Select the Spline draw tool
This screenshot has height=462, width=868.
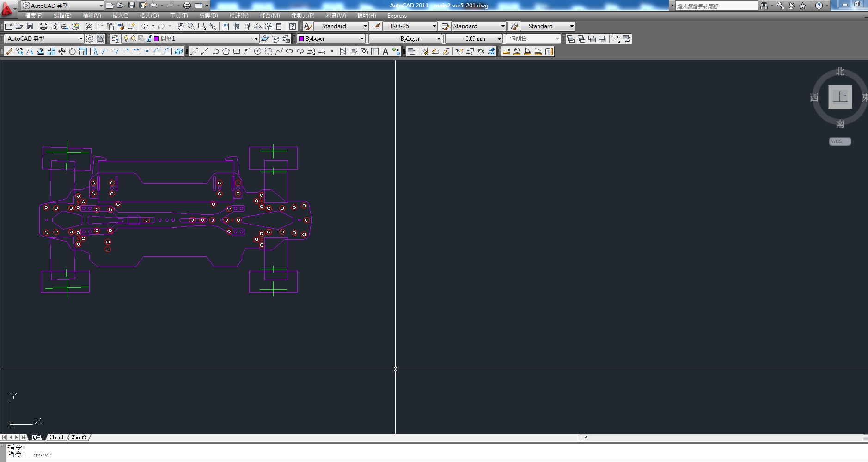(279, 51)
